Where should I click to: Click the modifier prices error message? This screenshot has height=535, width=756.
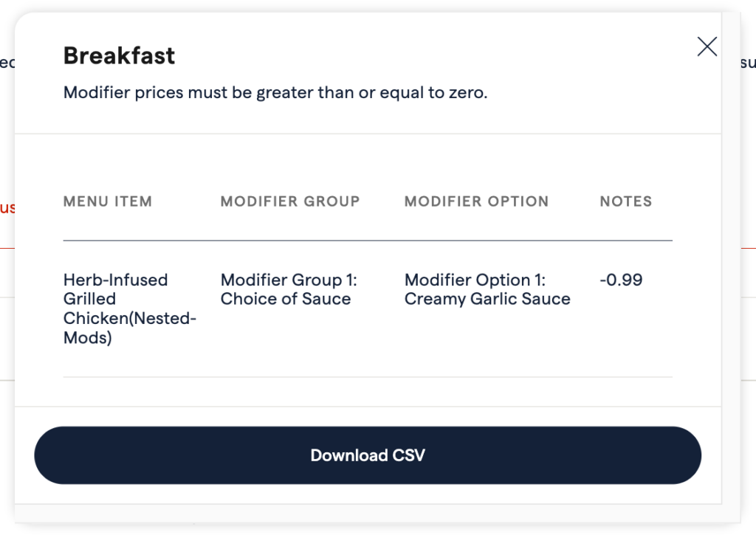coord(275,93)
